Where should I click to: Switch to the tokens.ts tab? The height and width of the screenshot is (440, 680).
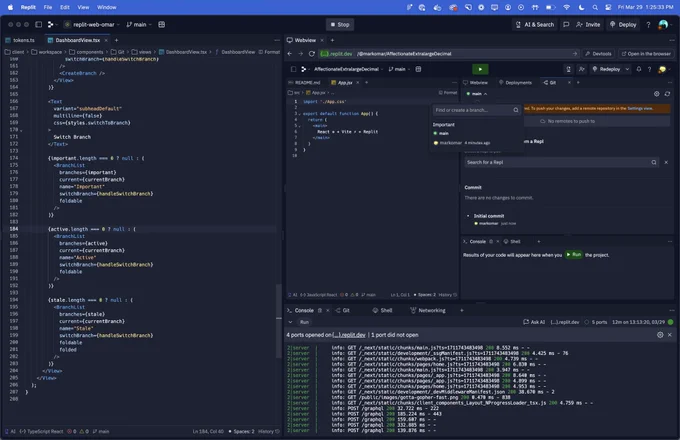tap(20, 40)
